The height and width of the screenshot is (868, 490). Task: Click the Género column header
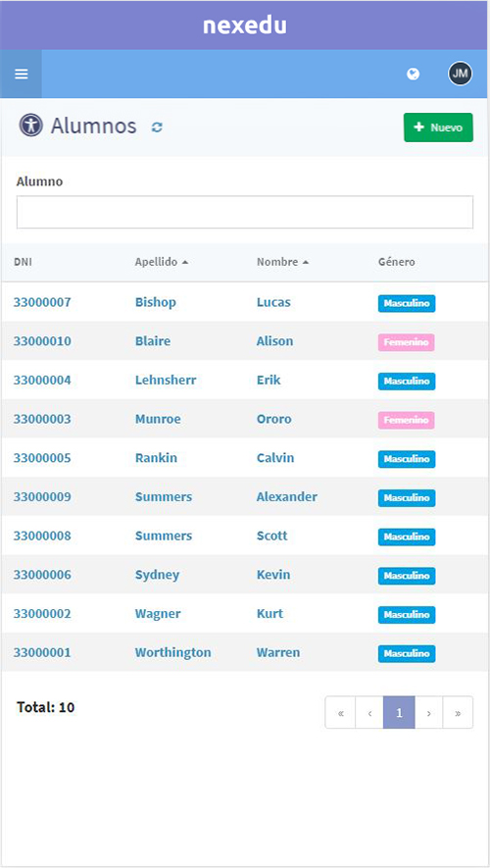click(397, 263)
